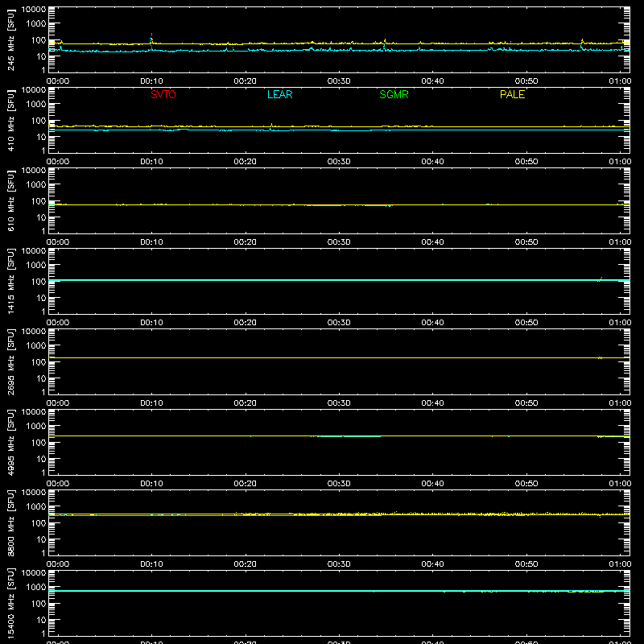
Task: Select the 245 MHz [SFU] axis title
Action: [11, 39]
